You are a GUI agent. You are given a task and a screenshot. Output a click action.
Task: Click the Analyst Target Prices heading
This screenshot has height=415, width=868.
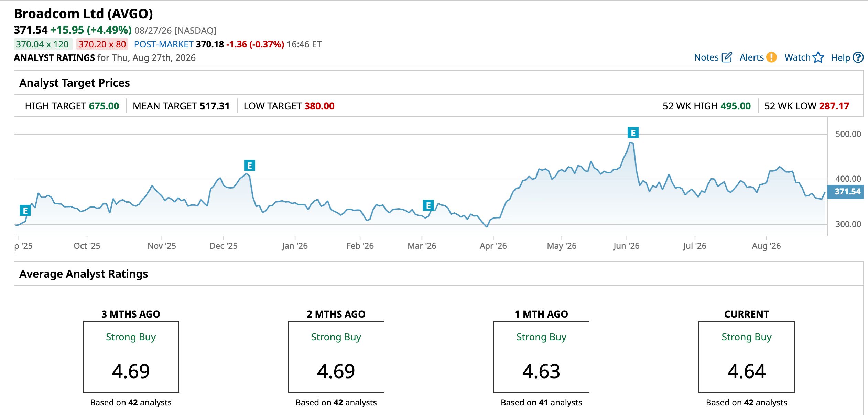[75, 83]
